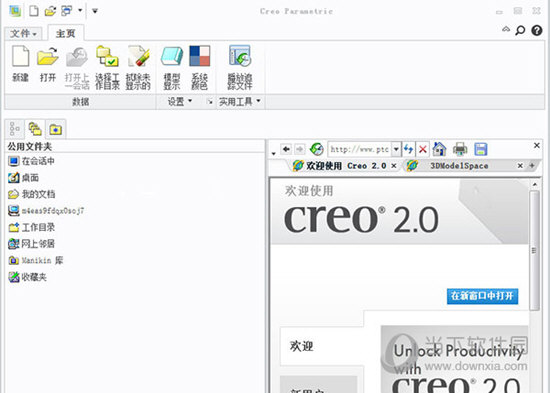The height and width of the screenshot is (393, 550).
Task: Click 在新窗口中打开 button
Action: point(482,296)
